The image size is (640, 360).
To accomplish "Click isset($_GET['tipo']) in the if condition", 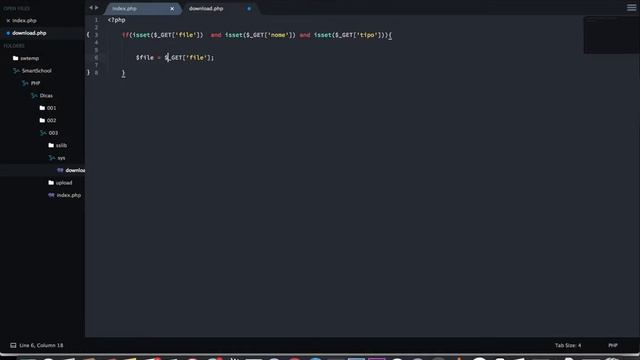I will (349, 35).
